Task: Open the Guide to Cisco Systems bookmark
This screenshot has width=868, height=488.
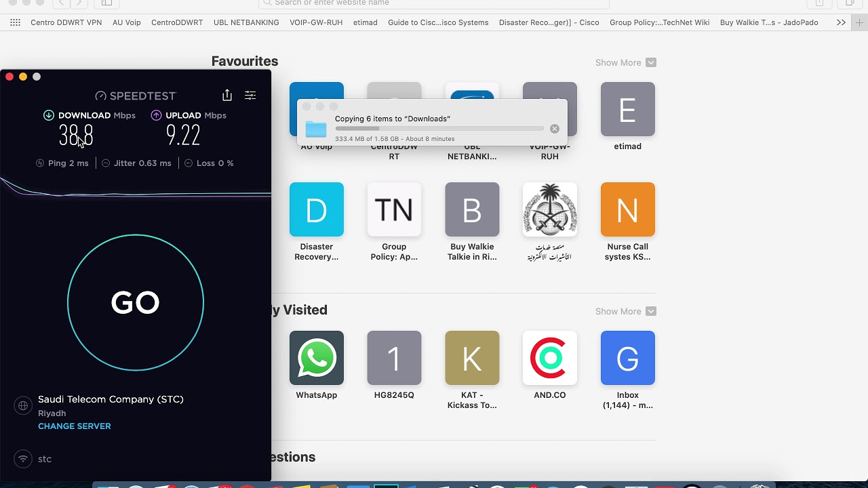Action: (x=438, y=22)
